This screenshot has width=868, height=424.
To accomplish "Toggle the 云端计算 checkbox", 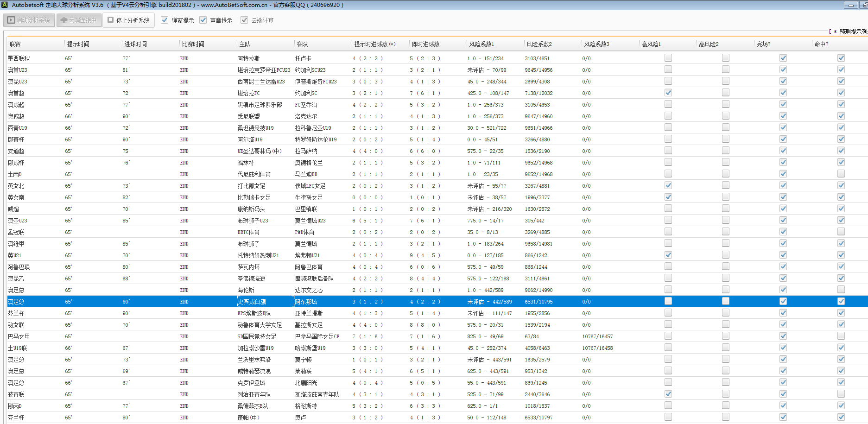I will pyautogui.click(x=244, y=20).
